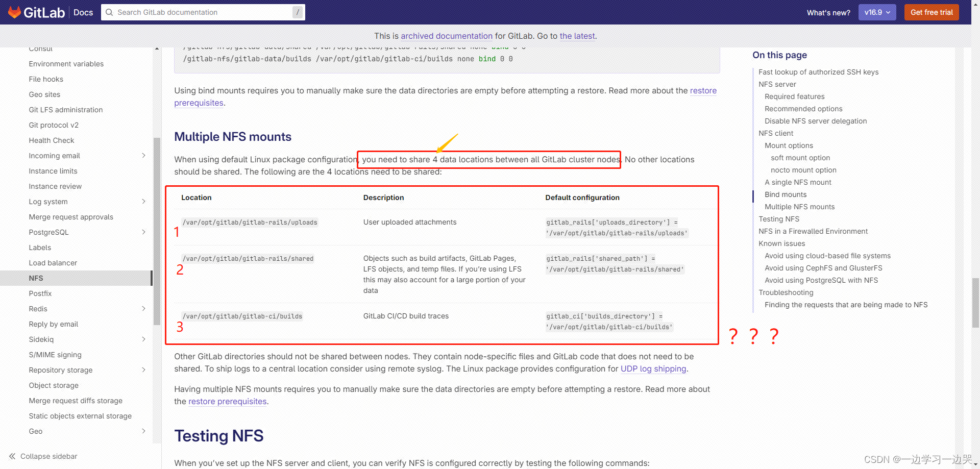Jump to NFS in a Firewalled Environment
The height and width of the screenshot is (469, 980).
pyautogui.click(x=813, y=231)
